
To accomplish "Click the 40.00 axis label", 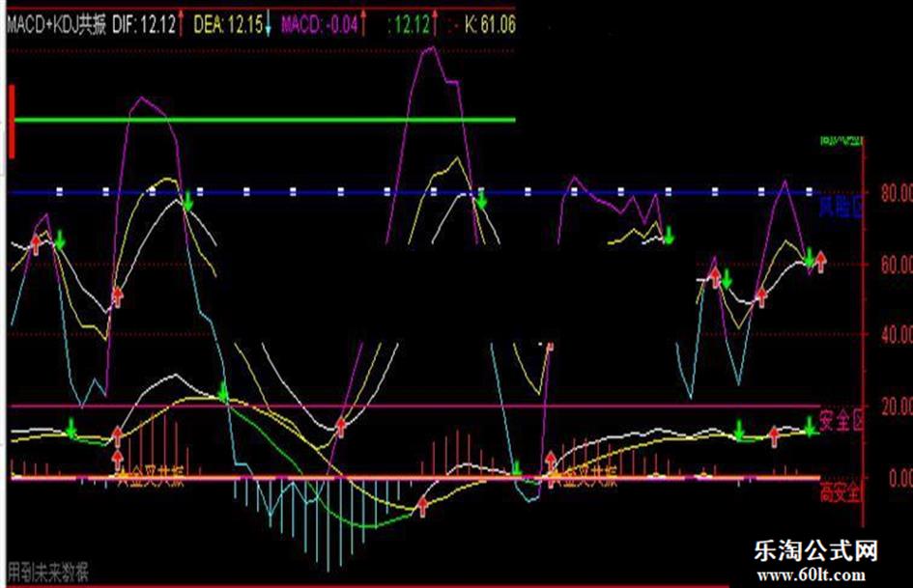I will point(897,334).
